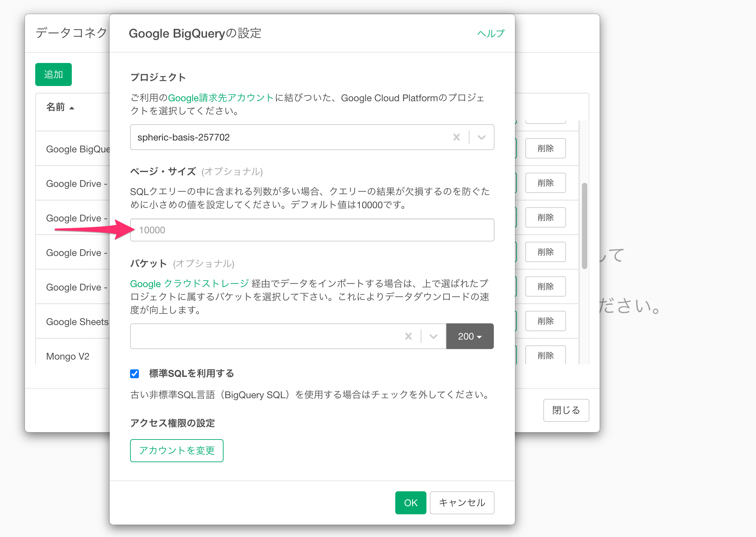
Task: Click the アカウントを変更 button
Action: click(x=177, y=450)
